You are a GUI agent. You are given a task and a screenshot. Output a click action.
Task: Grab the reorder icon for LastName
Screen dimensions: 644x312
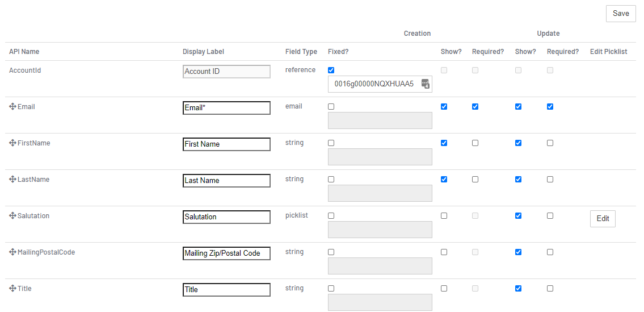click(x=12, y=179)
